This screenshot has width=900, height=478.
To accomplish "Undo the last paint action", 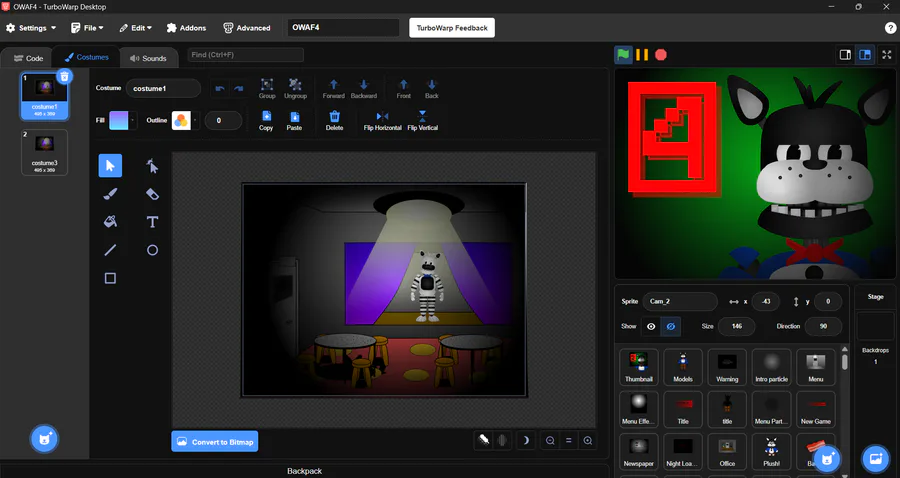I will point(220,88).
